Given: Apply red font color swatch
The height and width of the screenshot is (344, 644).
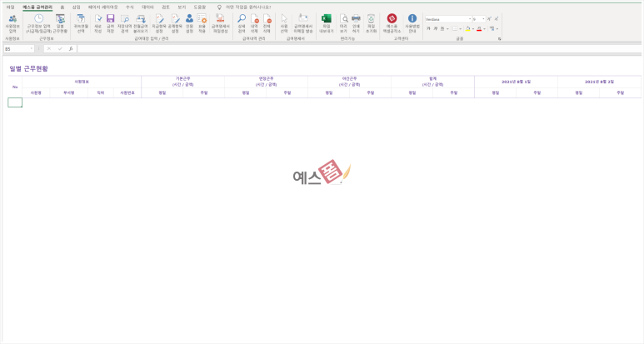Looking at the screenshot, I should coord(479,28).
